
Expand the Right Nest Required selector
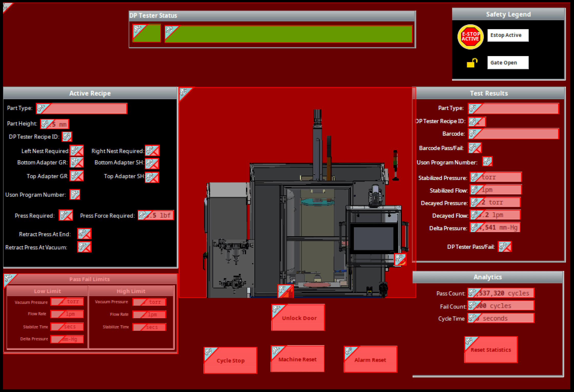152,151
